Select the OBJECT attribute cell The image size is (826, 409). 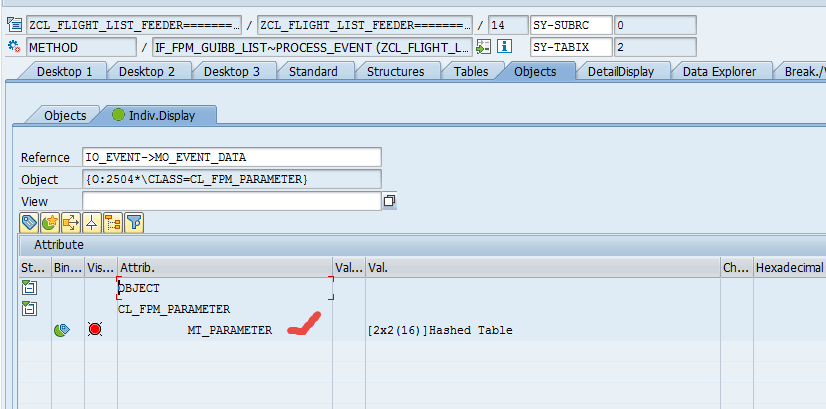pyautogui.click(x=225, y=288)
